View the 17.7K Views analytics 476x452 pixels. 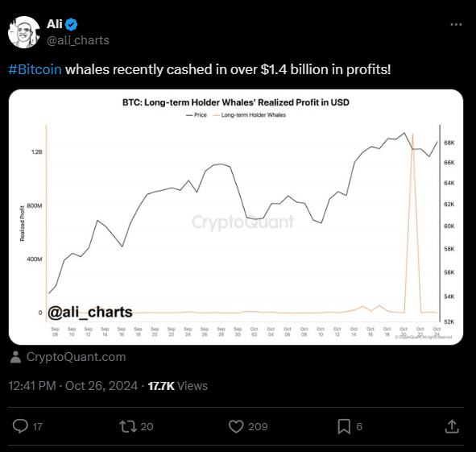pos(177,386)
